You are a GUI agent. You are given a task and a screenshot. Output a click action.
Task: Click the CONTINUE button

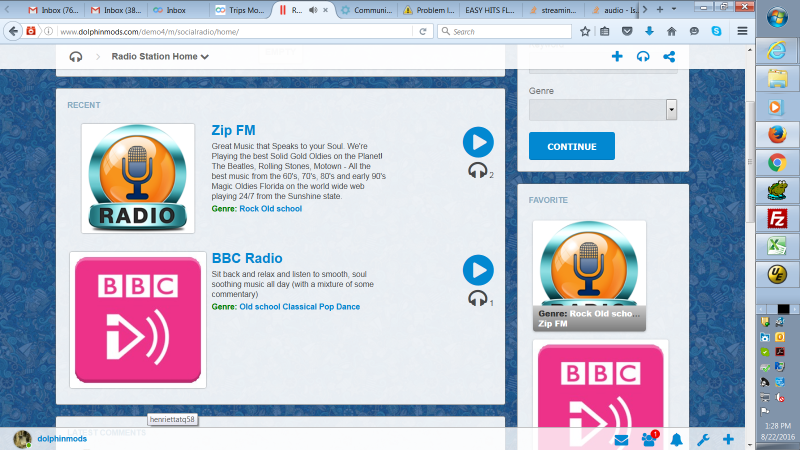(x=571, y=146)
